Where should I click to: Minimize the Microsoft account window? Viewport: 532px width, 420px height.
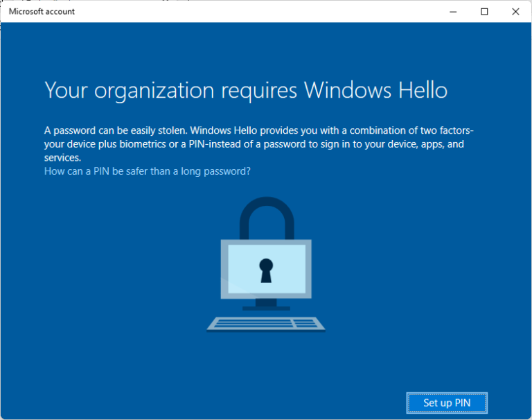coord(453,11)
